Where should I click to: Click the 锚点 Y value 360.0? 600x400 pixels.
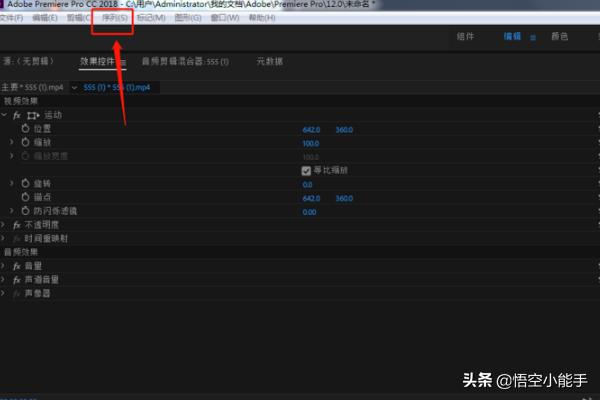[344, 198]
